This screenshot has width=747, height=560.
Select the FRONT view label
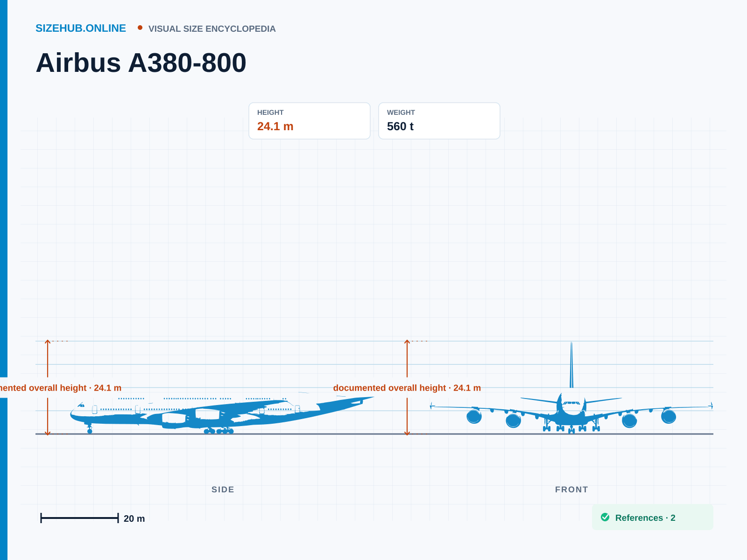point(571,490)
